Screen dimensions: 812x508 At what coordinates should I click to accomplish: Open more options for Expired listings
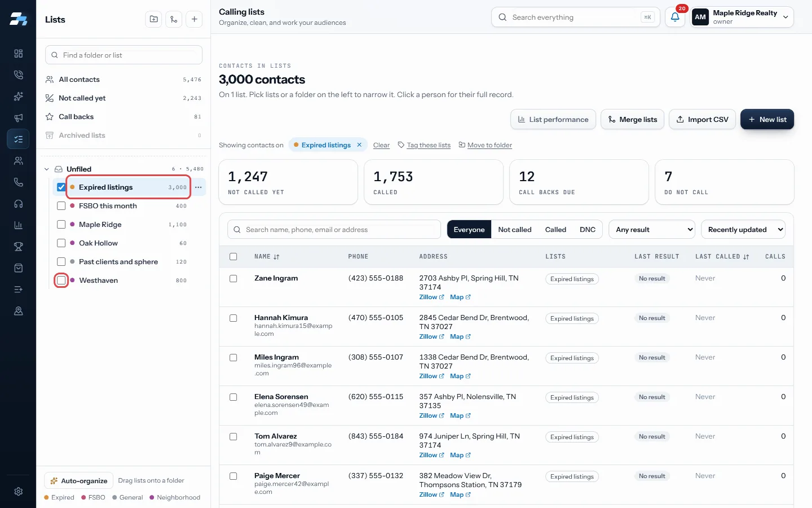pos(198,187)
